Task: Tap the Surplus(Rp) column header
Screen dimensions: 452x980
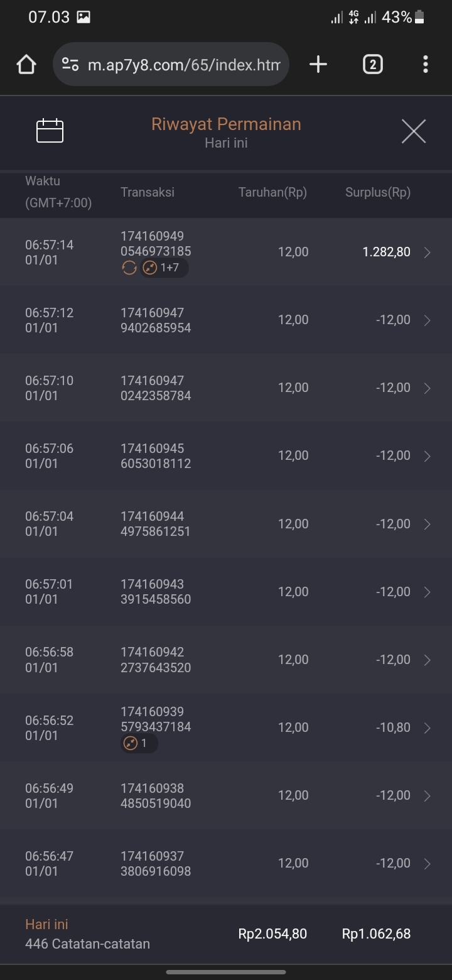Action: [x=378, y=193]
